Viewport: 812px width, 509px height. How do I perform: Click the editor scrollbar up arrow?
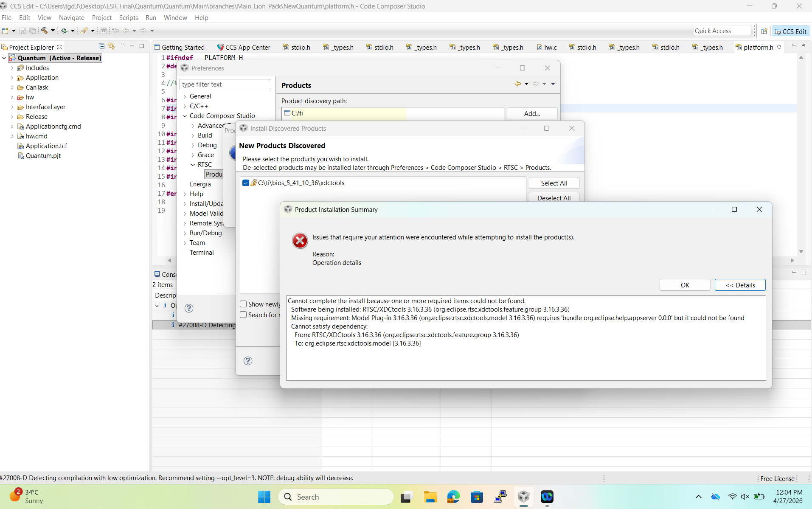(x=801, y=57)
